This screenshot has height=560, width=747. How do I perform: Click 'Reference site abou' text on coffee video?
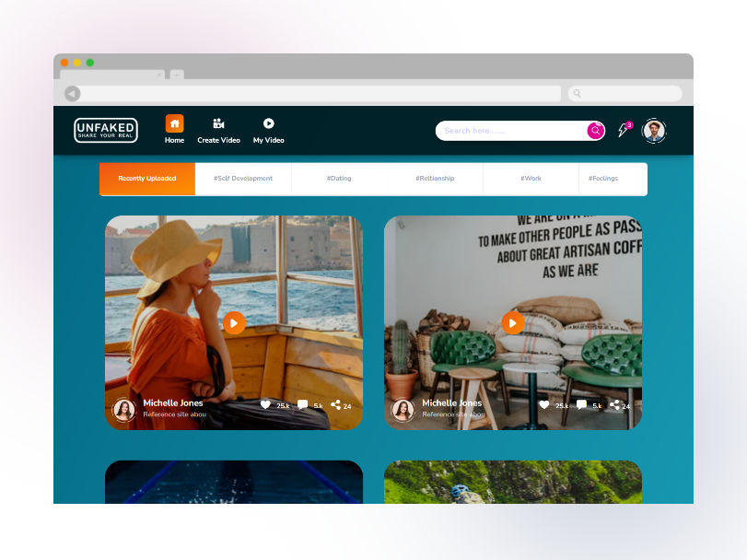[x=453, y=414]
